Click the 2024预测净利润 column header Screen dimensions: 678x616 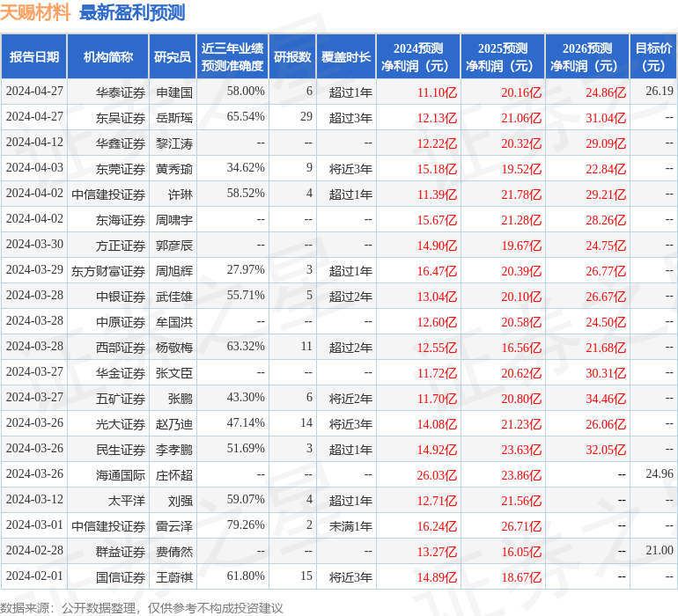[418, 57]
